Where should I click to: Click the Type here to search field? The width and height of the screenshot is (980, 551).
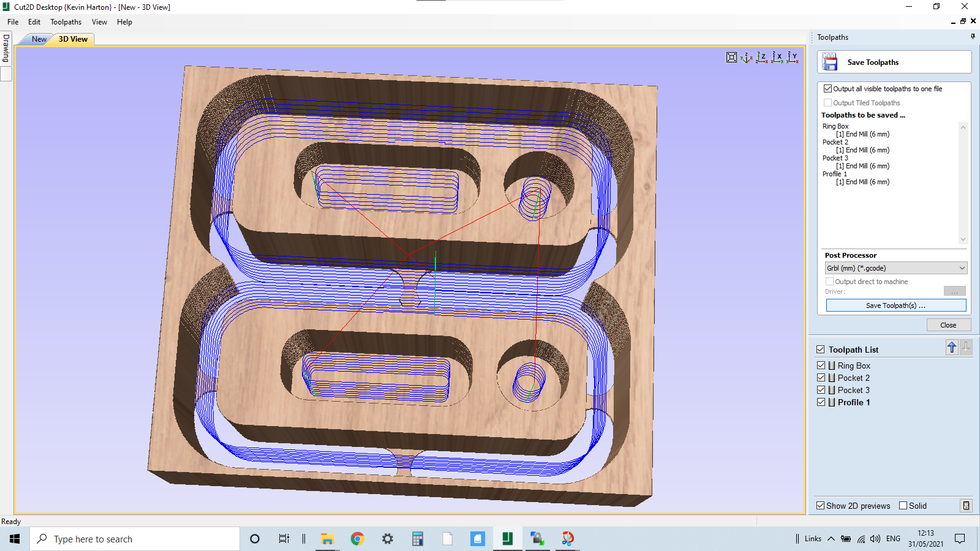pyautogui.click(x=135, y=539)
